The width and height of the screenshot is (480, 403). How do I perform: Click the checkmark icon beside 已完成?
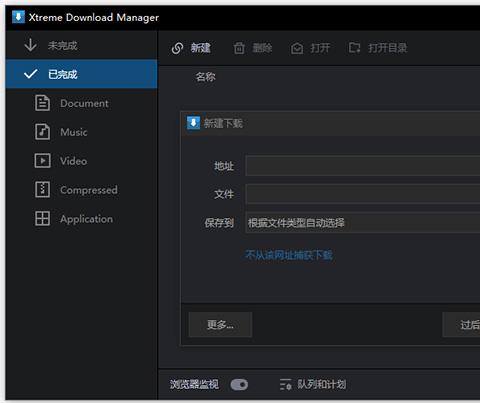click(x=30, y=74)
